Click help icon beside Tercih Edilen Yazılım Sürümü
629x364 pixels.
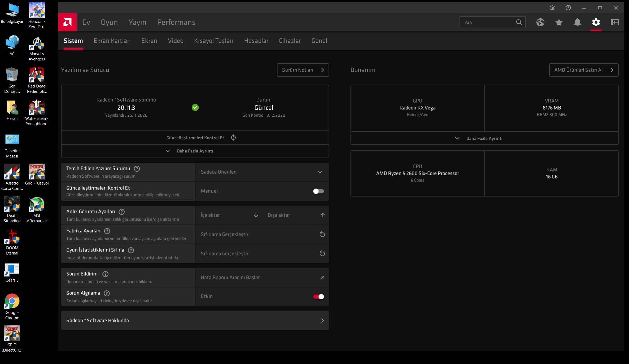click(137, 169)
